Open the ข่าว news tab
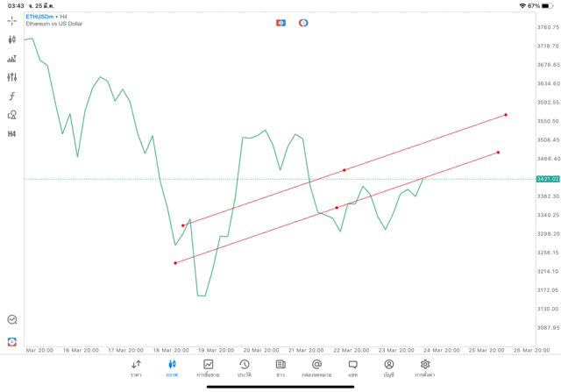Viewport: 561px width, 392px height. pos(280,368)
